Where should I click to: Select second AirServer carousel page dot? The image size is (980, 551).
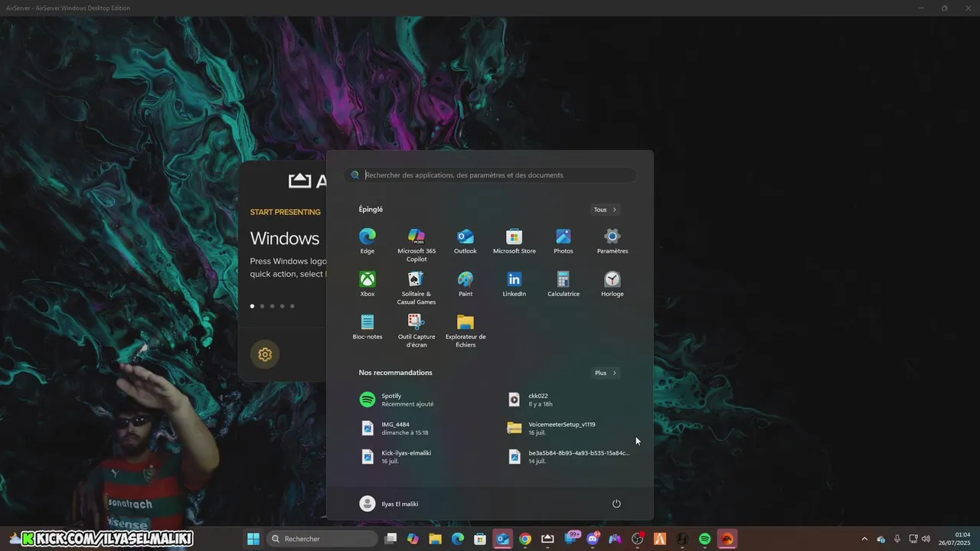click(x=262, y=306)
